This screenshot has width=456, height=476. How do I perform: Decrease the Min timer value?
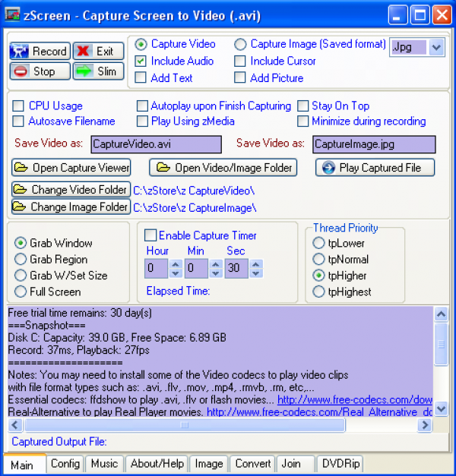coord(216,273)
